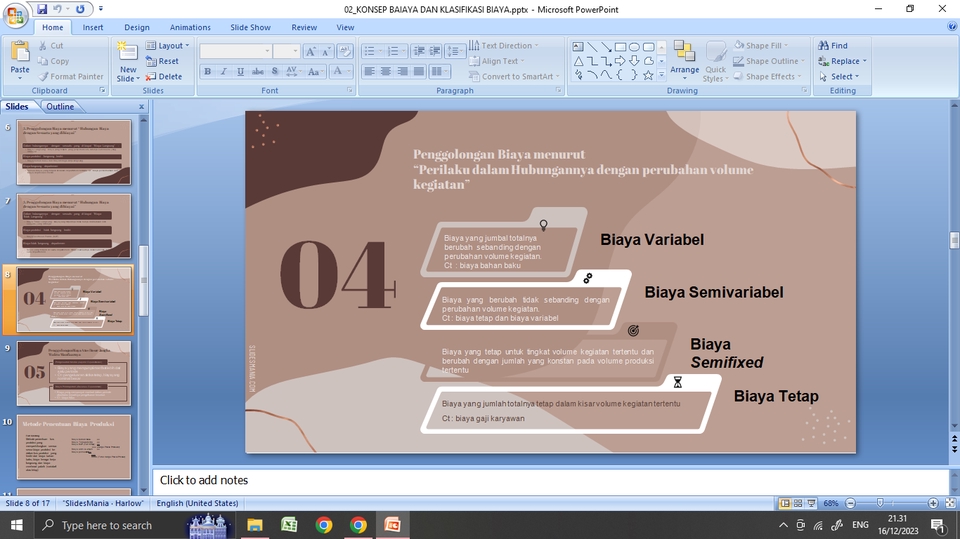This screenshot has height=539, width=960.
Task: Switch to the Outline pane tab
Action: [x=60, y=107]
